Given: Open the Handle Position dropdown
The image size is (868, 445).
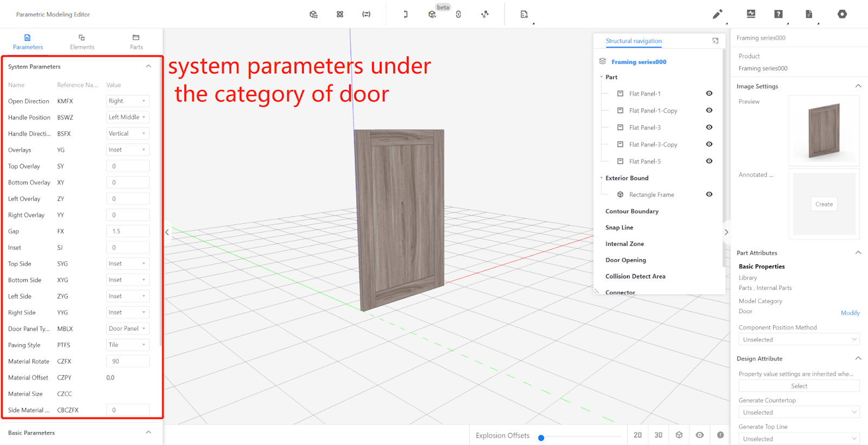Looking at the screenshot, I should pyautogui.click(x=127, y=117).
